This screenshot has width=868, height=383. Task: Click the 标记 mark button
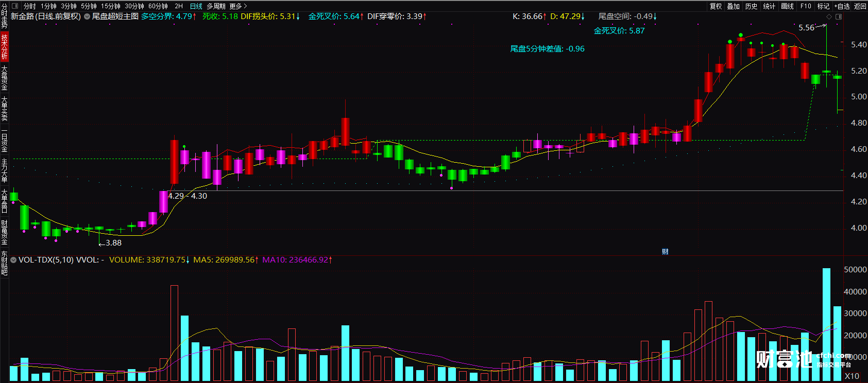click(x=823, y=6)
